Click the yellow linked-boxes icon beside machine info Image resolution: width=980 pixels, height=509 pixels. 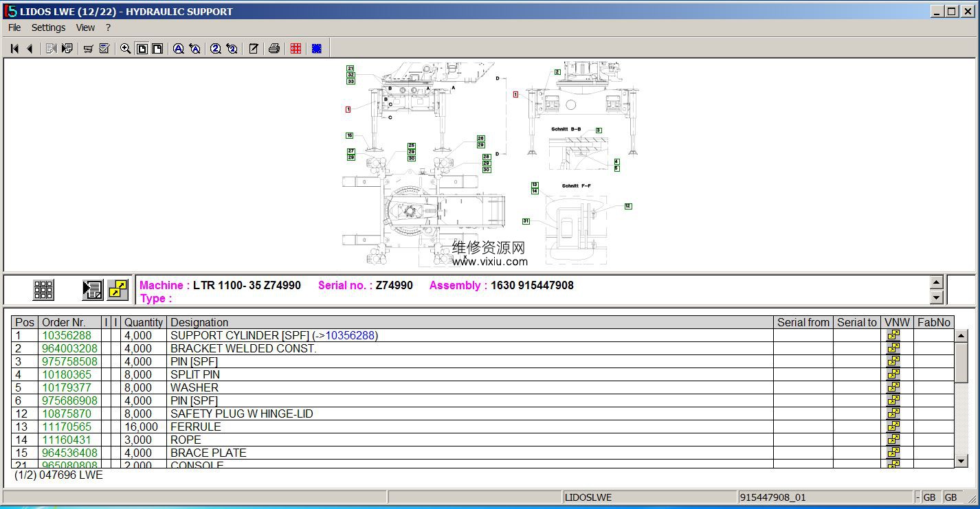tap(118, 290)
